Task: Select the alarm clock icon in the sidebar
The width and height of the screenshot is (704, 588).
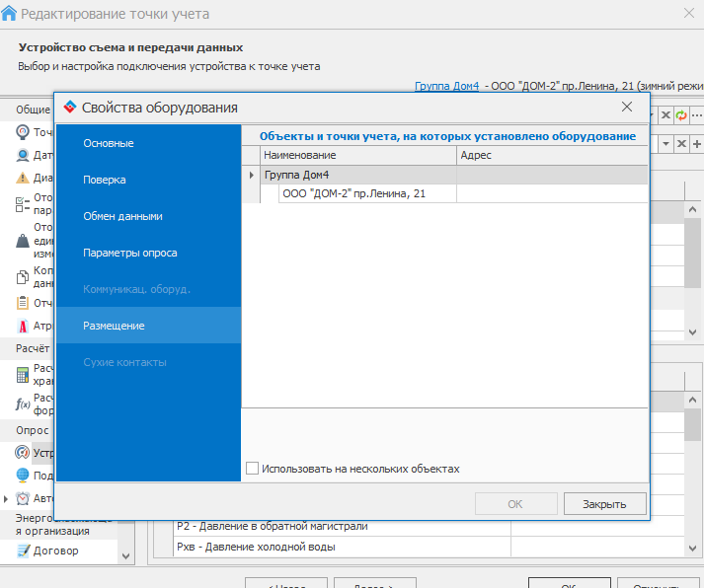Action: pyautogui.click(x=23, y=498)
